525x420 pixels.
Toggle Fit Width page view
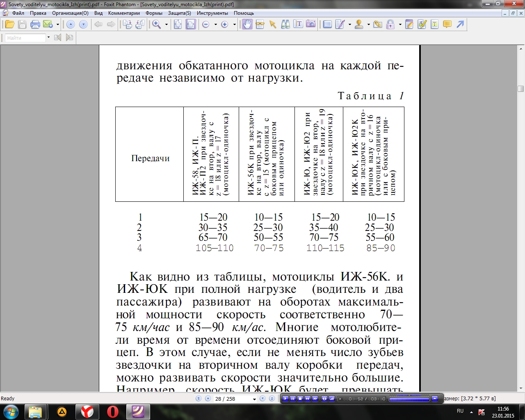(x=191, y=25)
